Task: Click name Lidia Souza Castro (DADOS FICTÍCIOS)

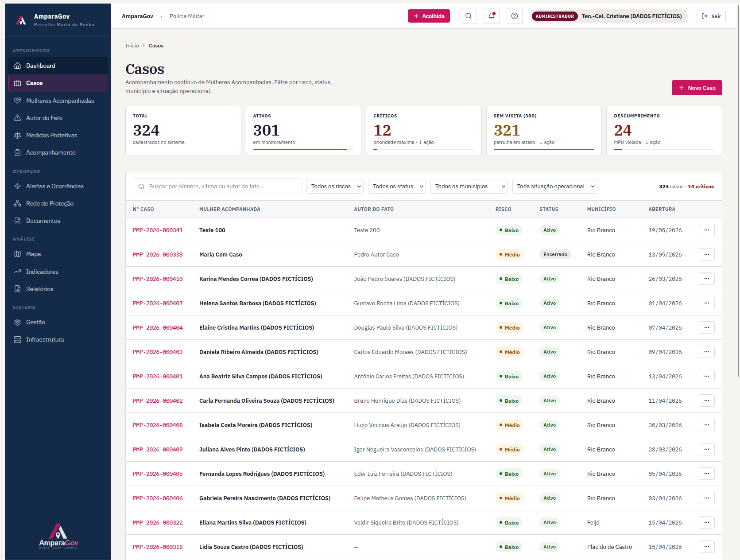Action: click(251, 547)
